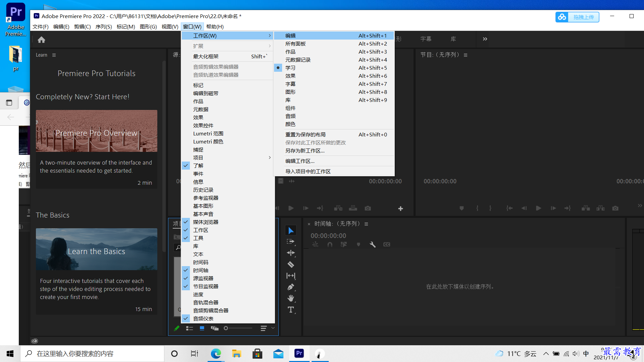Screen dimensions: 644x362
Task: Toggle the 了解 (Learn) panel checkmark
Action: point(186,166)
